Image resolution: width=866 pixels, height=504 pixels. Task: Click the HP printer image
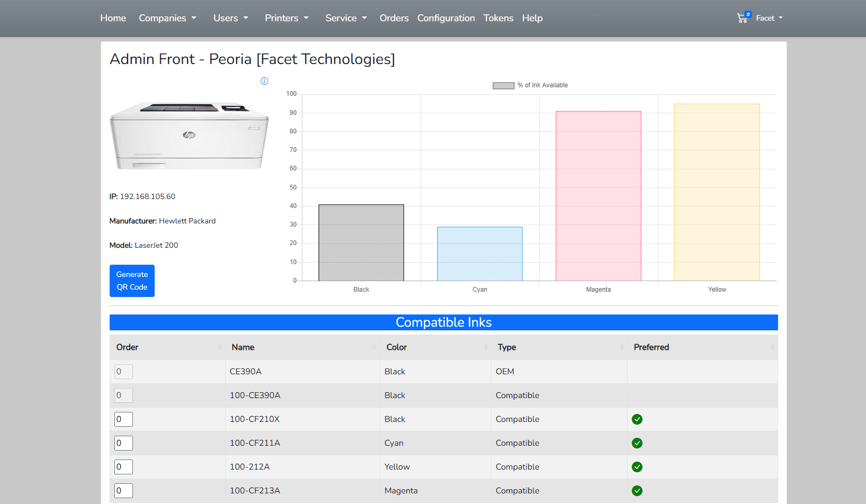point(189,136)
